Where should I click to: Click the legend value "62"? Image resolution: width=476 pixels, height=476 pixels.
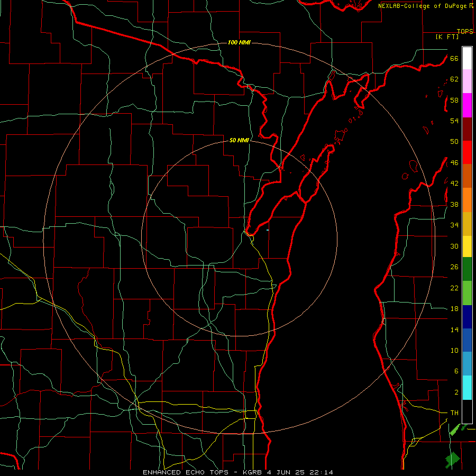click(454, 79)
